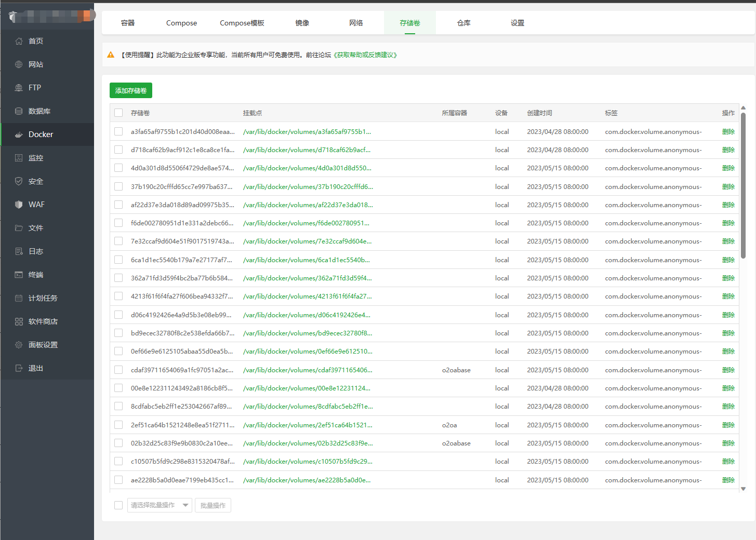Click the 监控 monitor icon

[19, 158]
